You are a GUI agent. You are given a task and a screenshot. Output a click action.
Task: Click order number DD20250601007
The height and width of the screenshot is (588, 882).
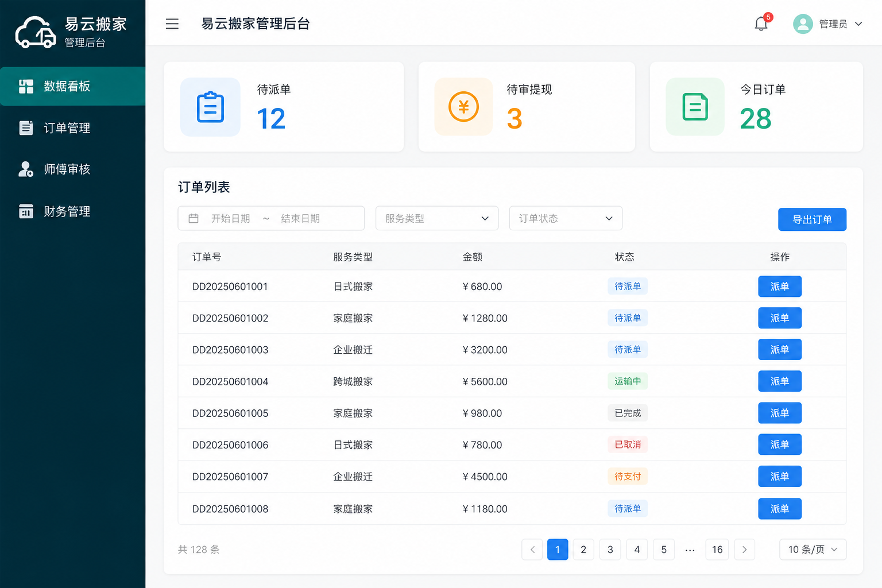(x=230, y=477)
